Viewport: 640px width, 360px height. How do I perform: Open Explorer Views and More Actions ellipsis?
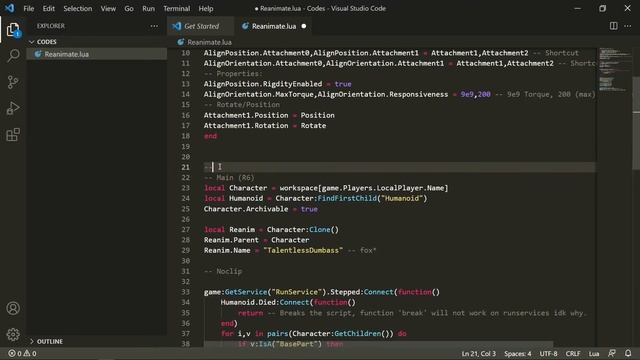pos(154,26)
